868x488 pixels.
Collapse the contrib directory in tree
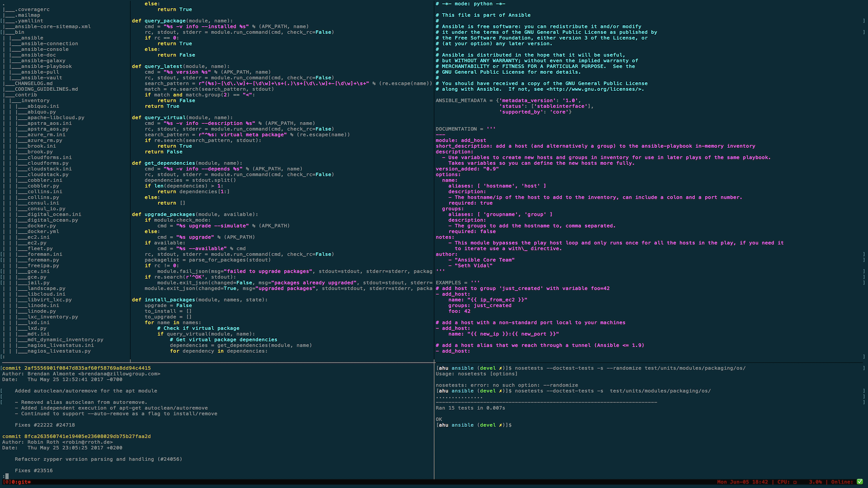(x=26, y=95)
